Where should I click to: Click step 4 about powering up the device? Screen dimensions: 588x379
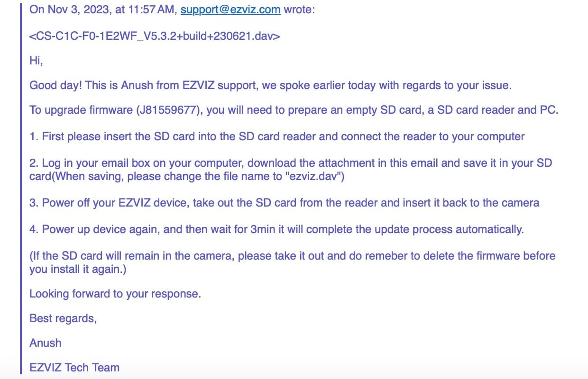276,230
